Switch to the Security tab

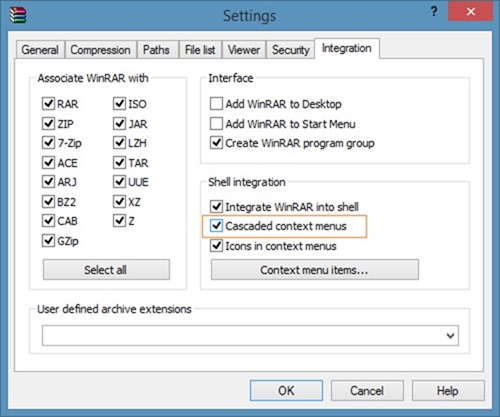291,50
